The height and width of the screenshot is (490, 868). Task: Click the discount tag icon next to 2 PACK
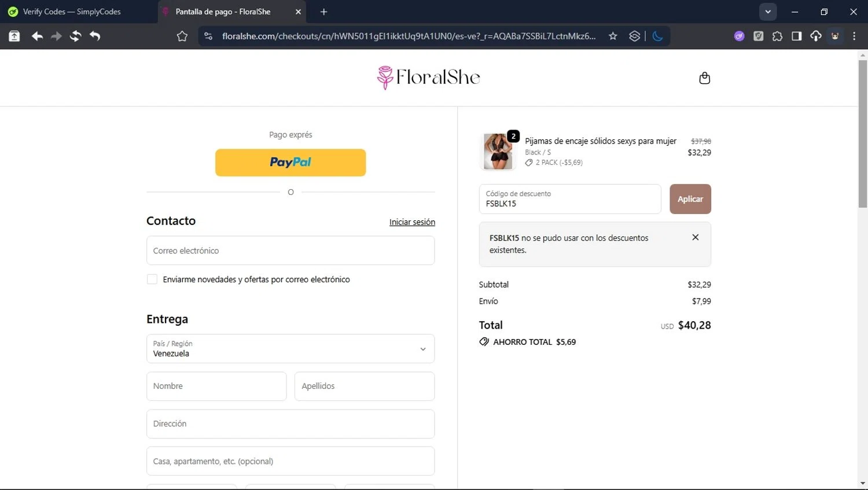point(529,163)
